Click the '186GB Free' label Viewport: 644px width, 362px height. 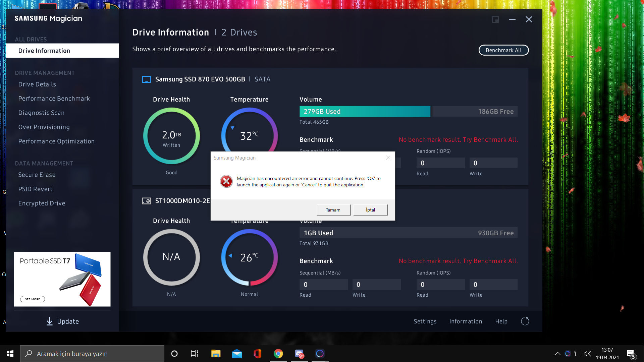click(x=496, y=112)
